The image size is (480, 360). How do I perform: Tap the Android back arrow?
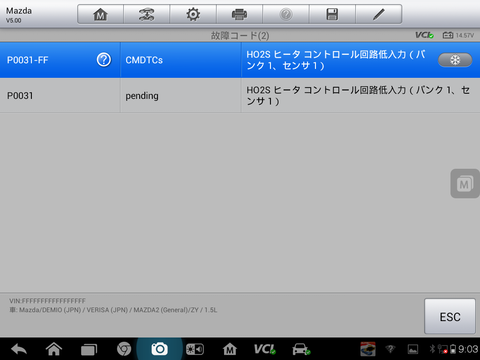pos(19,349)
